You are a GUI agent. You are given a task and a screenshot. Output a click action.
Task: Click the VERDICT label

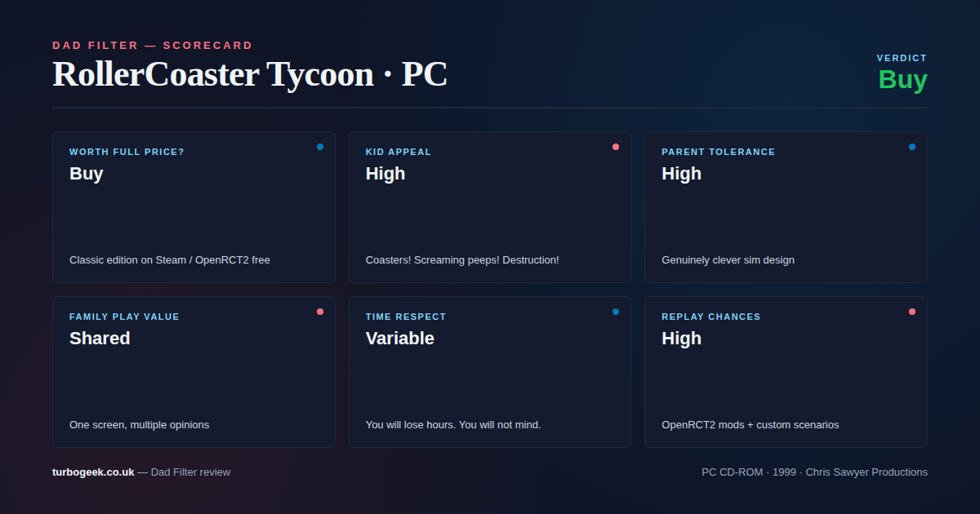[902, 58]
